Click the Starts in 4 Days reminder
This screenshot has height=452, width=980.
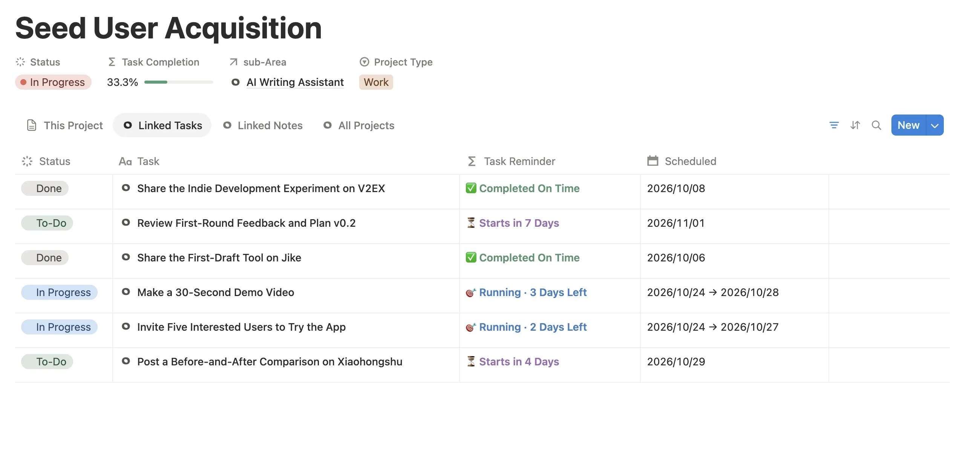coord(513,361)
